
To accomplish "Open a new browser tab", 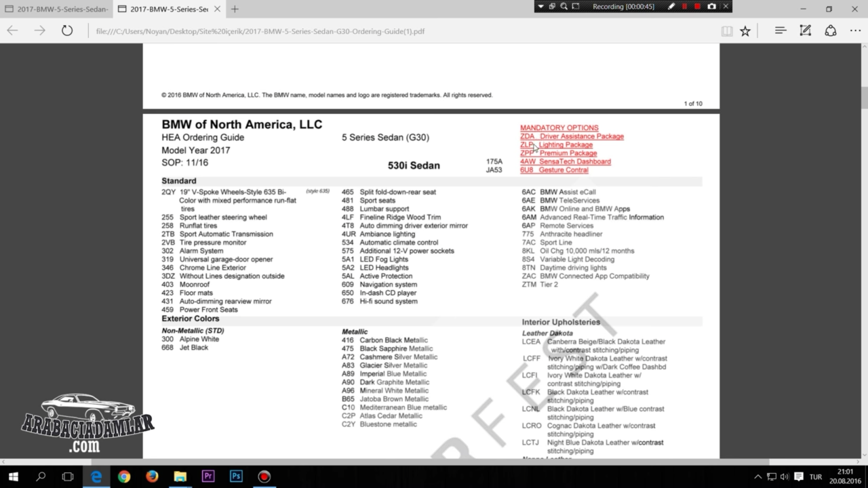I will point(235,9).
